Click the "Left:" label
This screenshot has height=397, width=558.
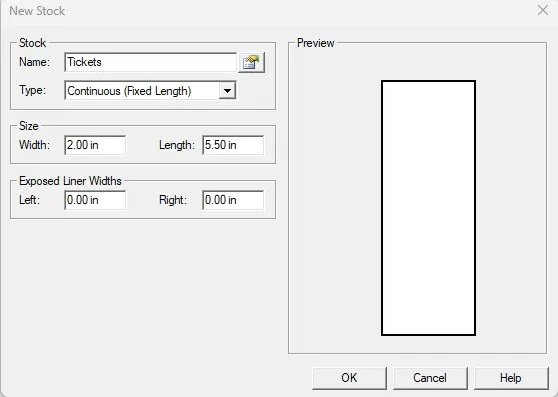coord(30,200)
